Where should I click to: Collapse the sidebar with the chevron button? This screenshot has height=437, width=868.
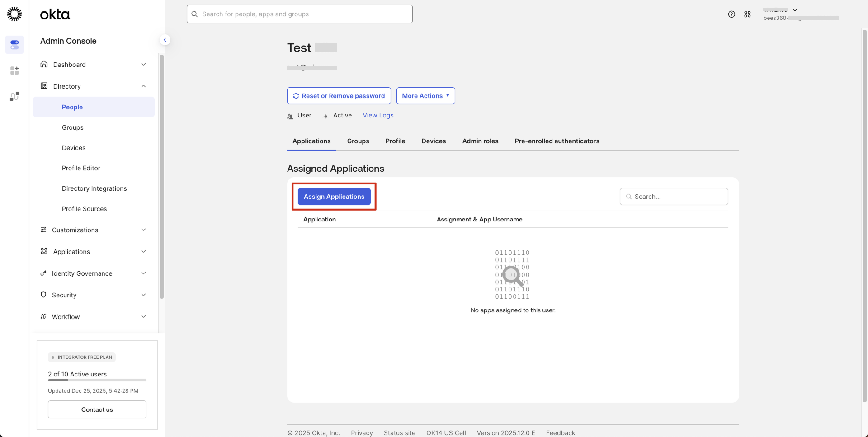pos(165,39)
